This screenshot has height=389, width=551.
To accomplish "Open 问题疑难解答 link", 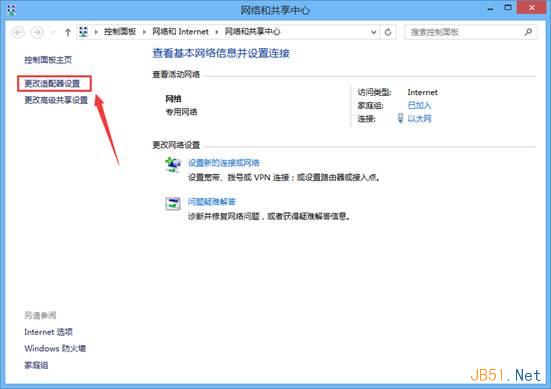I will [x=212, y=202].
